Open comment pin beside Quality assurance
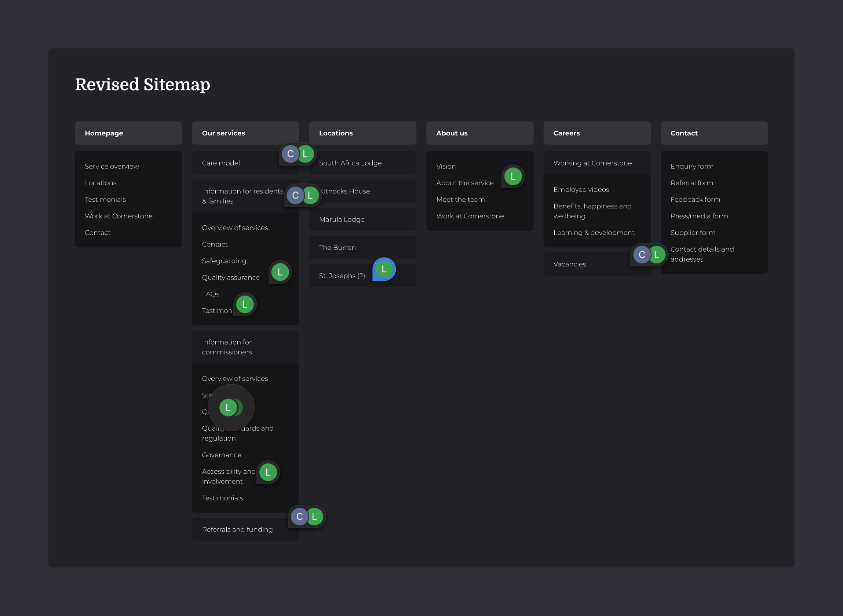The image size is (843, 616). coord(280,272)
